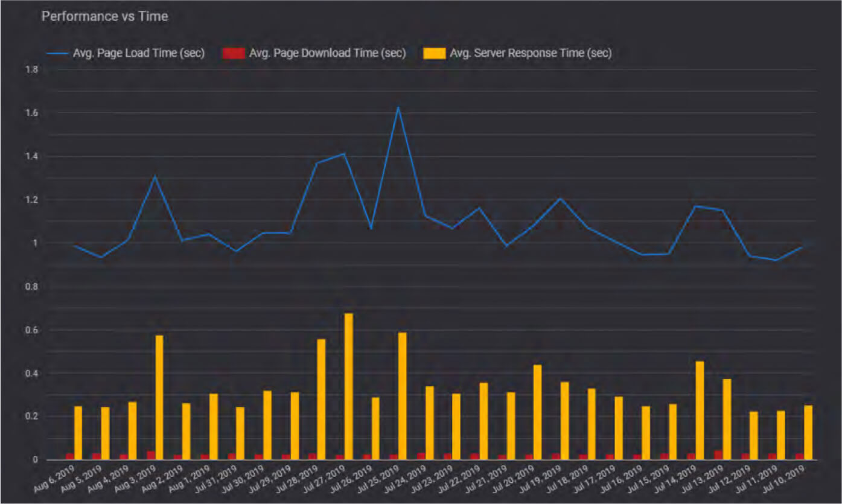Image resolution: width=842 pixels, height=504 pixels.
Task: Select the yellow bar for Jul 14, 2019
Action: click(700, 410)
